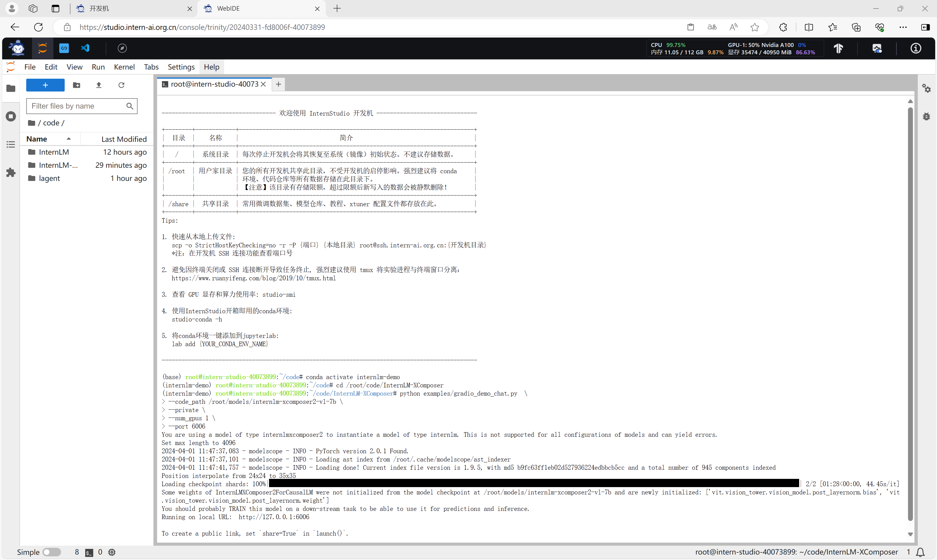Image resolution: width=937 pixels, height=560 pixels.
Task: Open the File menu
Action: (x=30, y=67)
